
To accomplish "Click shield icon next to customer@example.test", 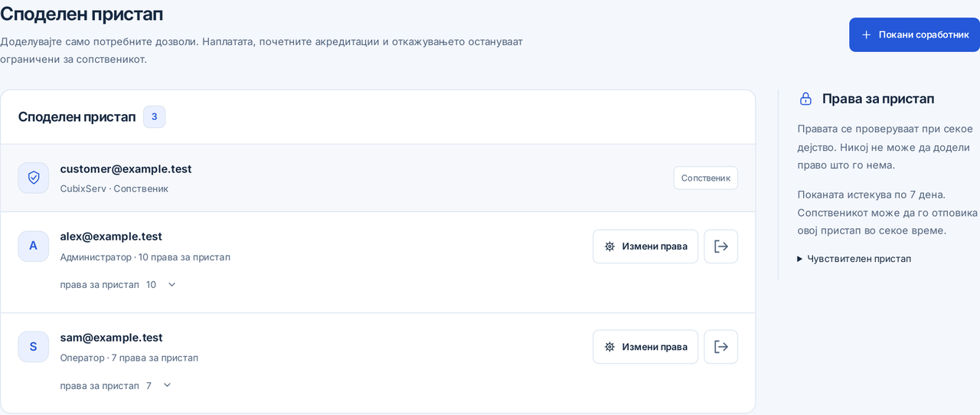I will [x=34, y=178].
